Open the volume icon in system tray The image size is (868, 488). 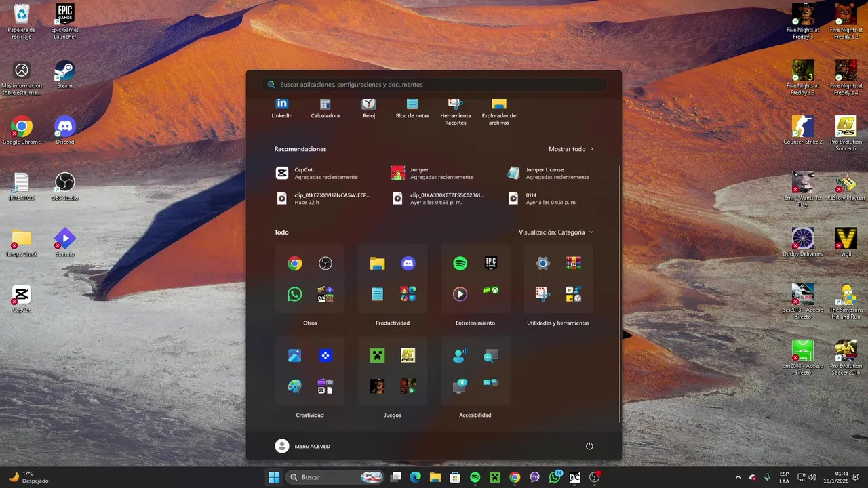click(812, 477)
